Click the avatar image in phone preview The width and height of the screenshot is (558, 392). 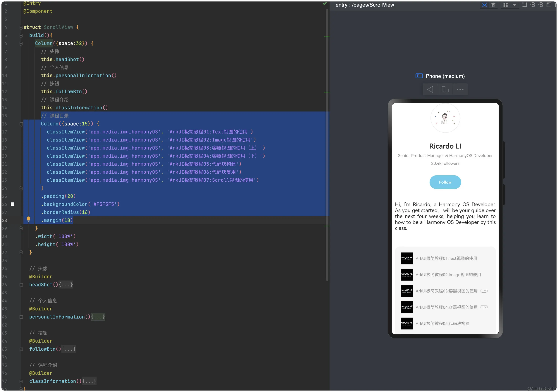(445, 118)
